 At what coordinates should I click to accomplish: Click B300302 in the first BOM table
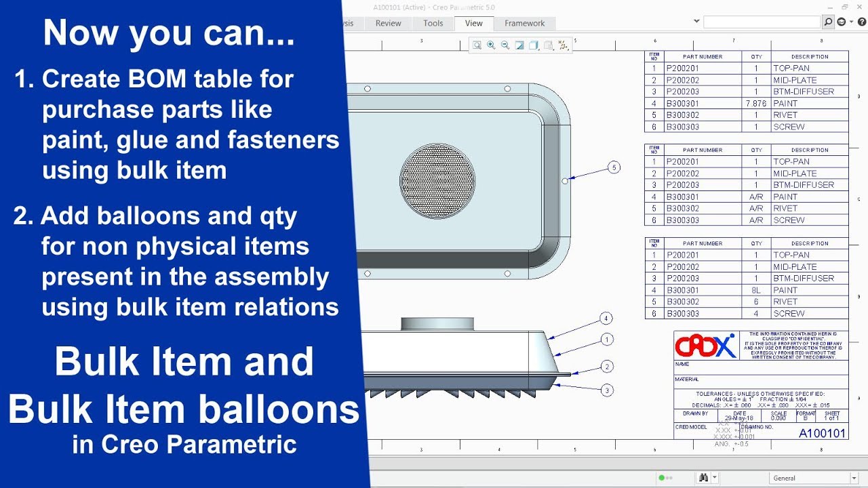682,115
